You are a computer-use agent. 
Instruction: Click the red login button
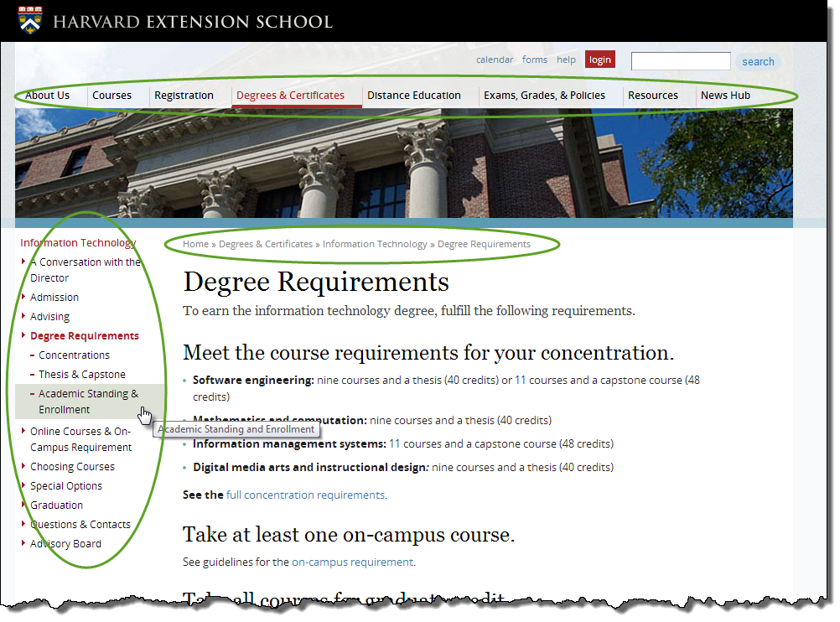point(600,60)
